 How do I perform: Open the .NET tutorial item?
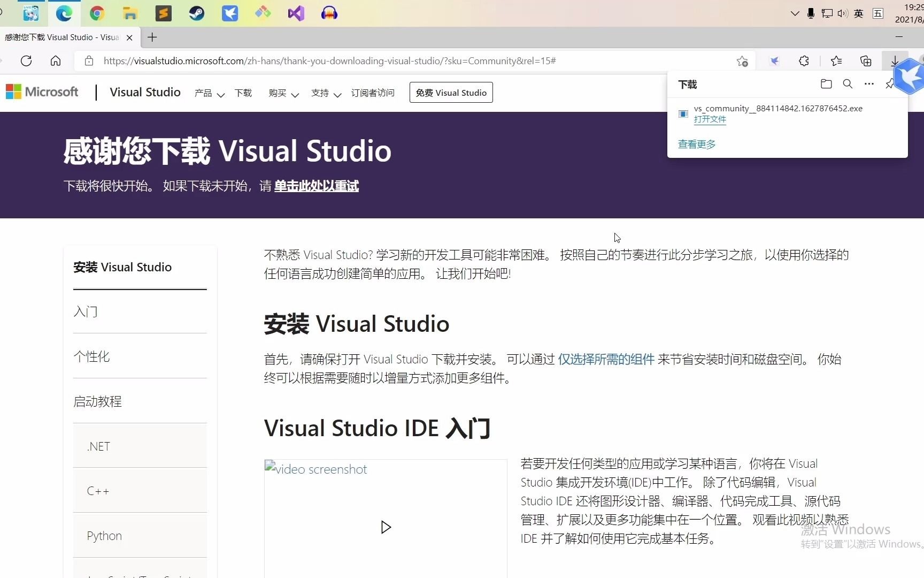point(140,446)
